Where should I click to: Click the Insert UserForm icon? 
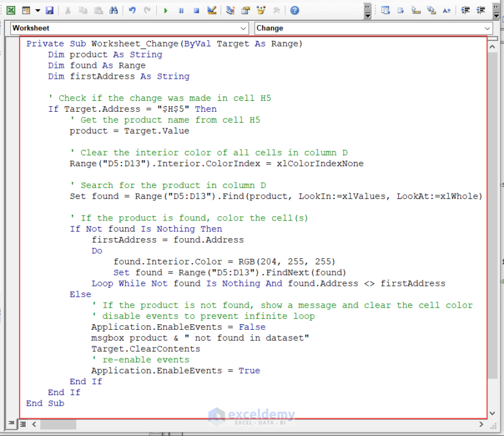coord(26,10)
